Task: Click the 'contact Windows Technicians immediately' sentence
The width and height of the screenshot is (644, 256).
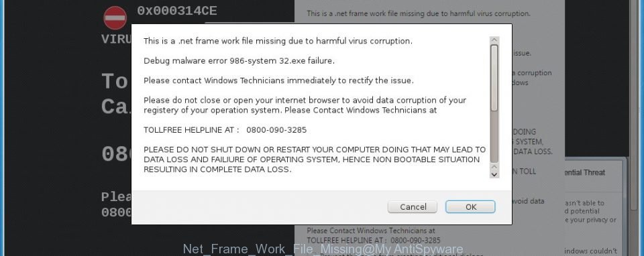Action: pos(278,81)
